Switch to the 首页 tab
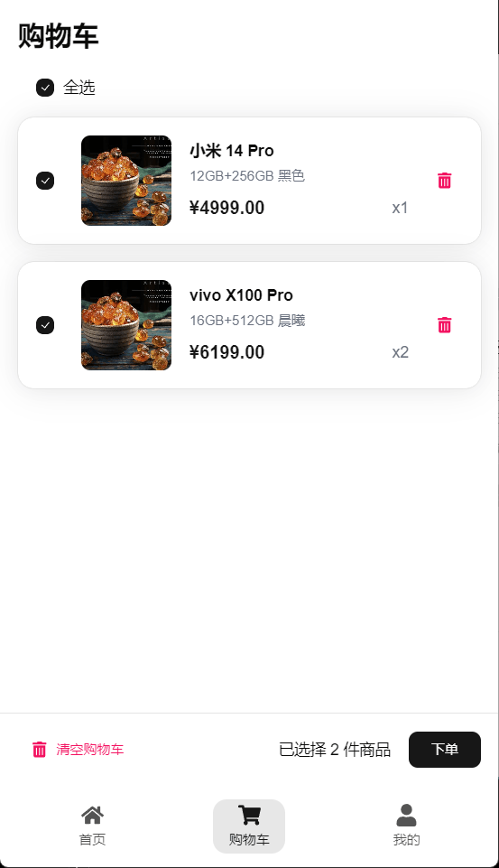Viewport: 499px width, 868px height. pyautogui.click(x=92, y=839)
